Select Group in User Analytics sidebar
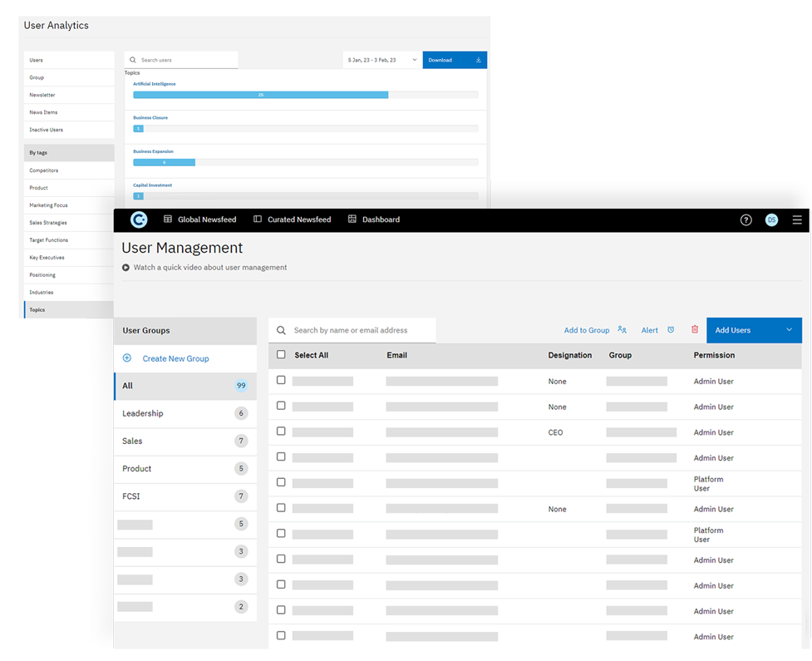The image size is (812, 661). pos(69,77)
